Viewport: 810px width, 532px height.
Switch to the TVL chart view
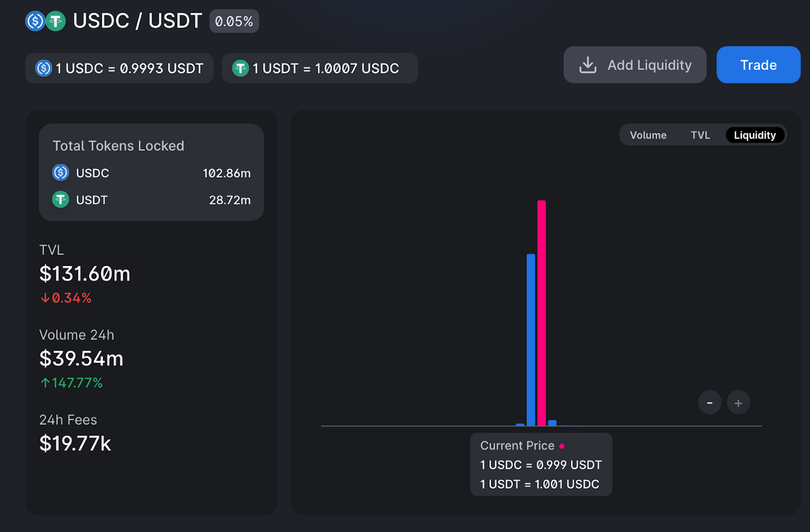click(x=700, y=135)
